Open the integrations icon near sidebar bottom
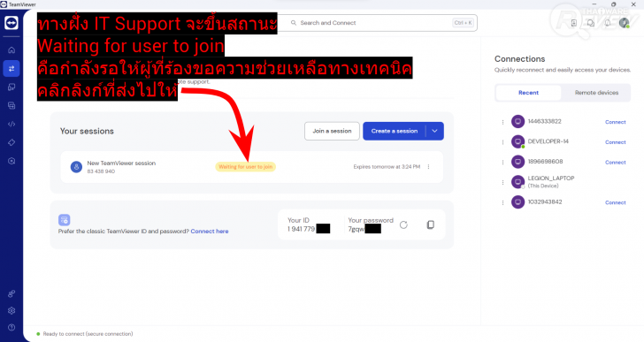 (x=11, y=293)
